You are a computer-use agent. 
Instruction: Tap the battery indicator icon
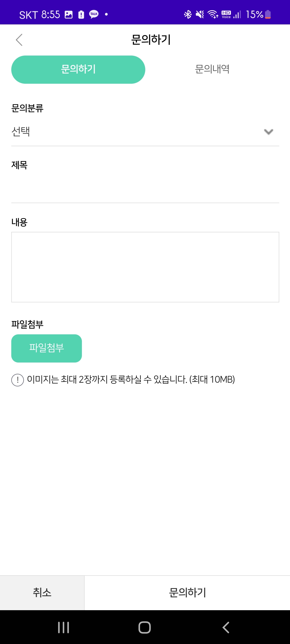coord(268,14)
